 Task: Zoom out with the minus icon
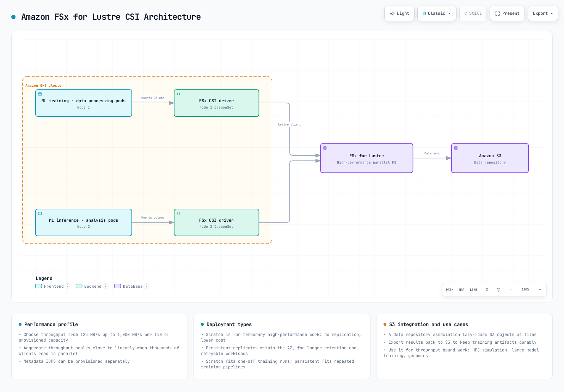click(x=511, y=290)
